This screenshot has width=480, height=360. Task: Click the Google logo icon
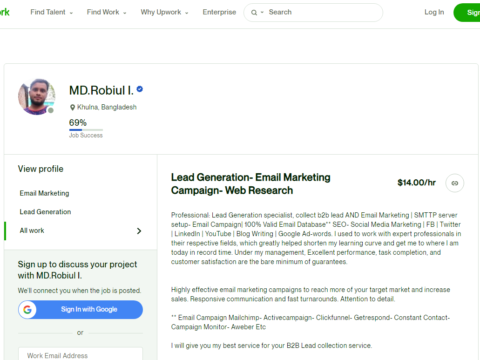coord(27,310)
